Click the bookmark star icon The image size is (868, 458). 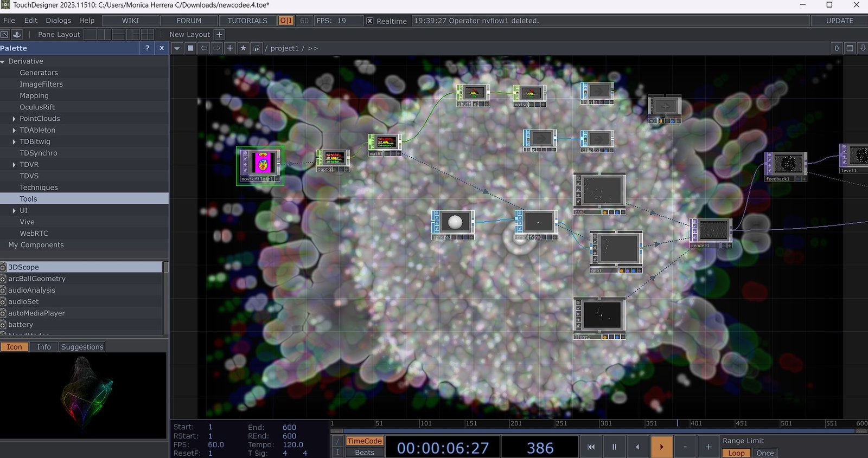pyautogui.click(x=243, y=48)
